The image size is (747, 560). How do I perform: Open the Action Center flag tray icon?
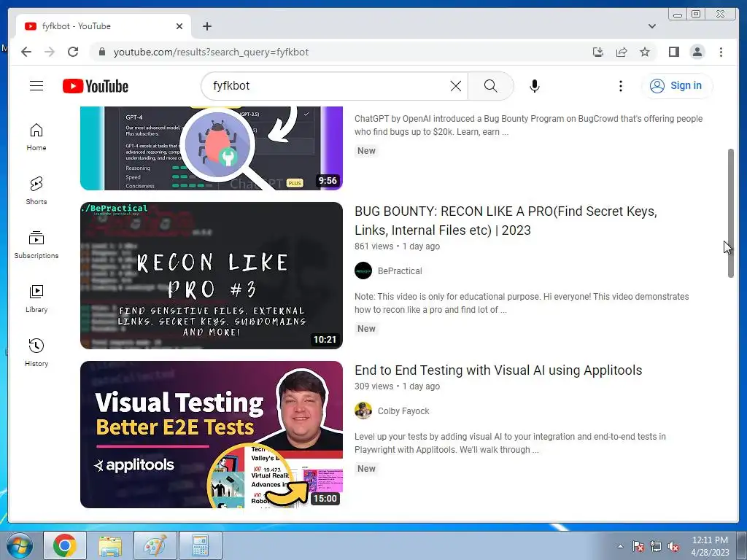(x=638, y=546)
